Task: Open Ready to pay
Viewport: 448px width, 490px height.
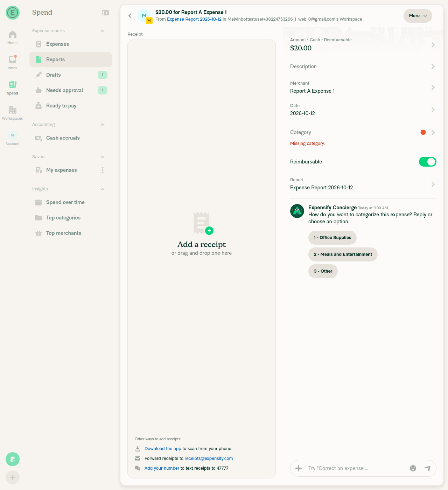Action: [70, 106]
